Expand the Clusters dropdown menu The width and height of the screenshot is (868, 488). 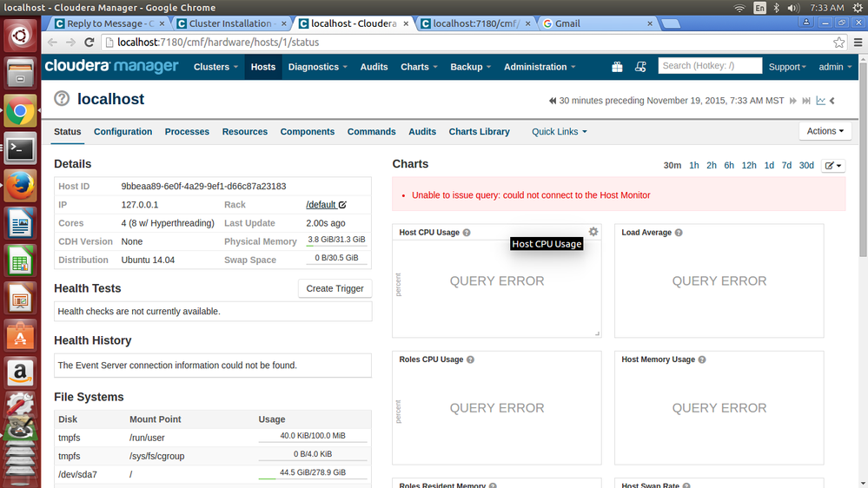[x=215, y=67]
